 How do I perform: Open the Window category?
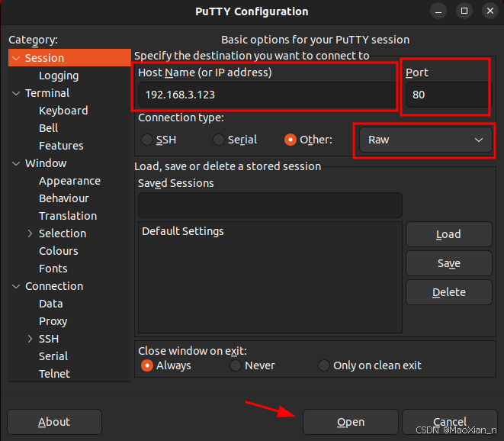click(46, 163)
